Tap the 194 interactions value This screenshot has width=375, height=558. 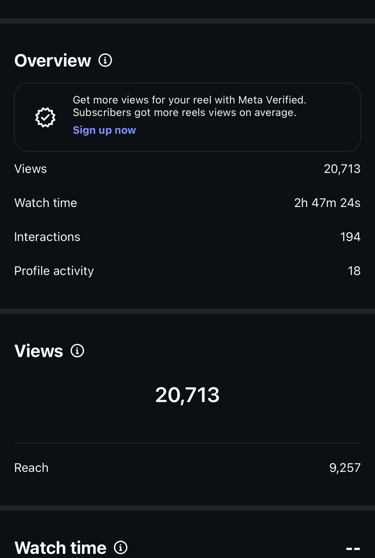(x=350, y=237)
